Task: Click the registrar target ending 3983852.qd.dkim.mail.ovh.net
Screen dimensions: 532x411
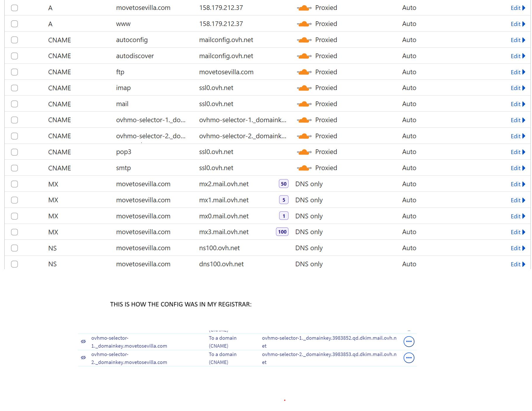Action: [x=329, y=342]
